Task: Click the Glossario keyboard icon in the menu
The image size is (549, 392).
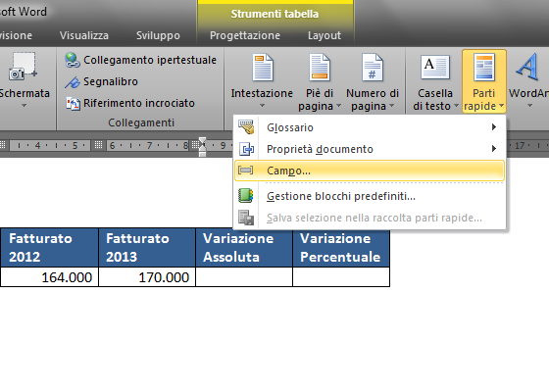Action: [x=246, y=127]
